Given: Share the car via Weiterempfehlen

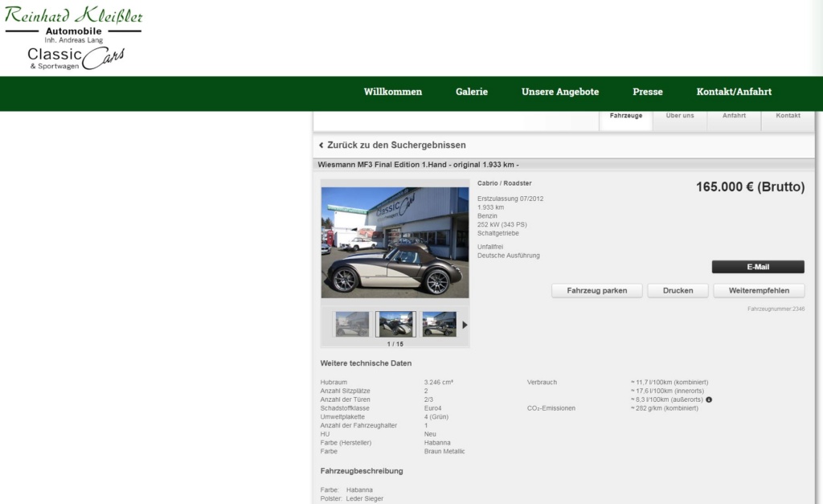Looking at the screenshot, I should click(759, 291).
